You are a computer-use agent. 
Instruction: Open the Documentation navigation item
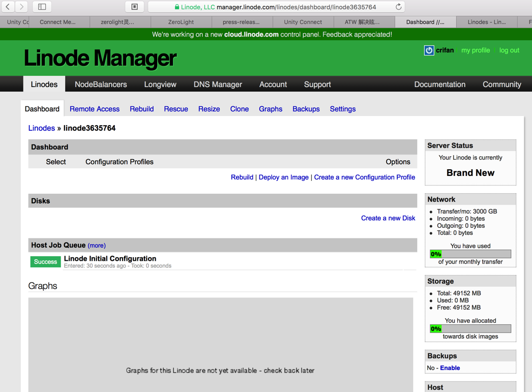pyautogui.click(x=440, y=84)
